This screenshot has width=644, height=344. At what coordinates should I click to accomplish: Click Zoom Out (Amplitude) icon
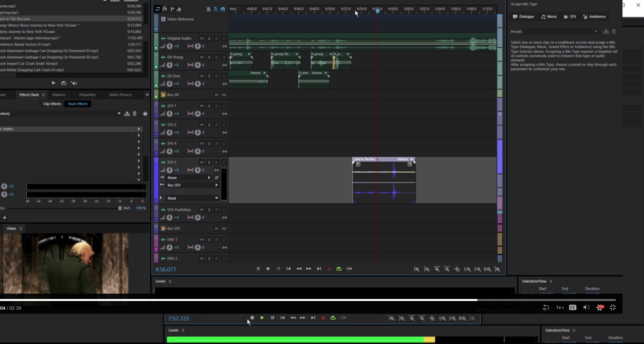(427, 269)
